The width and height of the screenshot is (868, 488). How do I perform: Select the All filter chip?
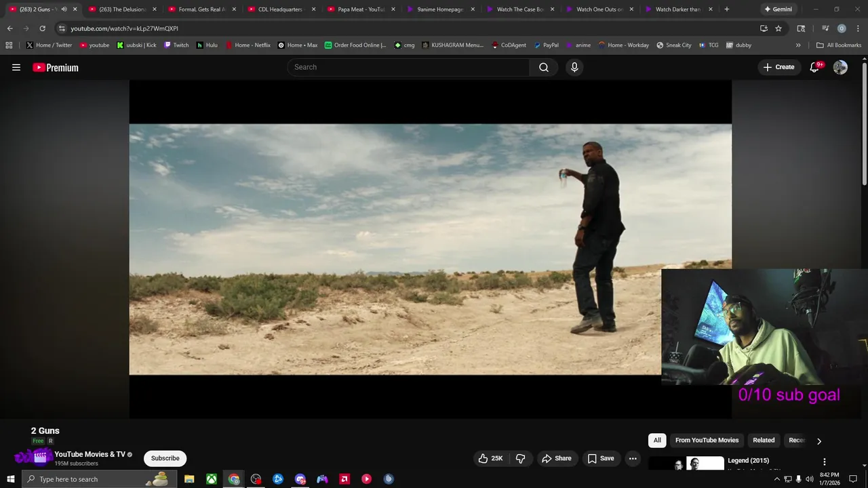pos(657,441)
